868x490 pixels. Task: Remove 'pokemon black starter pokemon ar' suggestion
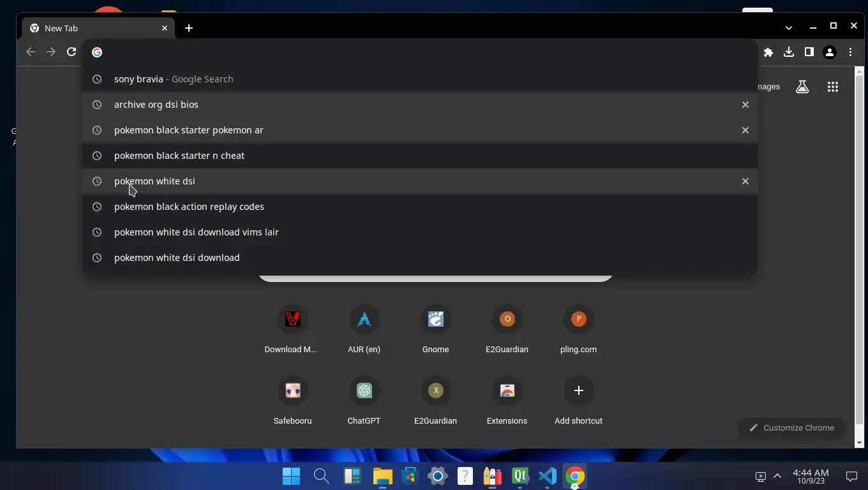coord(745,130)
